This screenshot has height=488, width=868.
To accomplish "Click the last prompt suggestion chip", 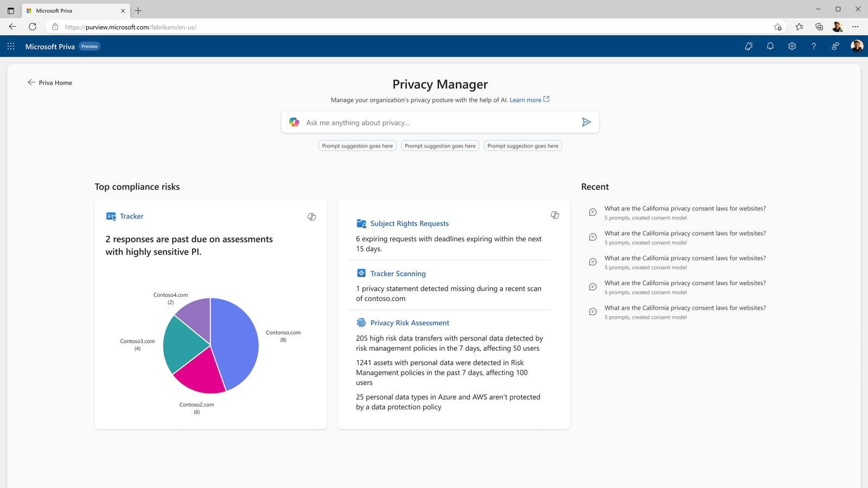I will pyautogui.click(x=523, y=146).
